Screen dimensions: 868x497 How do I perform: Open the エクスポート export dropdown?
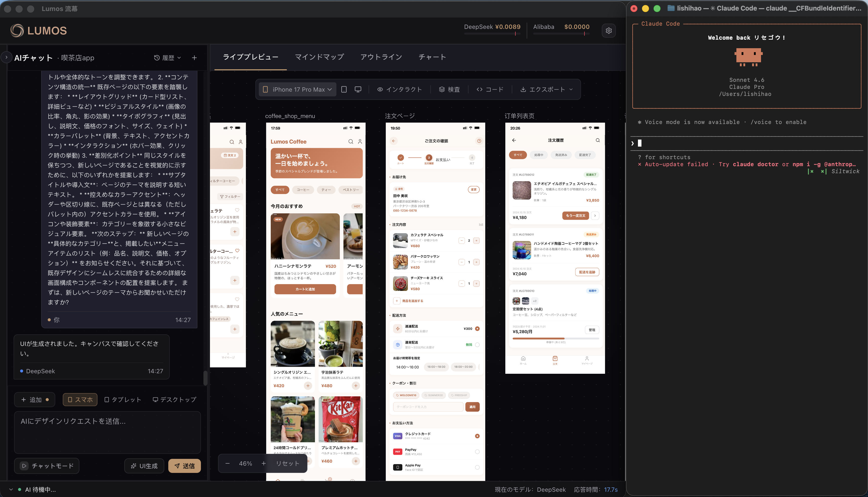point(546,89)
